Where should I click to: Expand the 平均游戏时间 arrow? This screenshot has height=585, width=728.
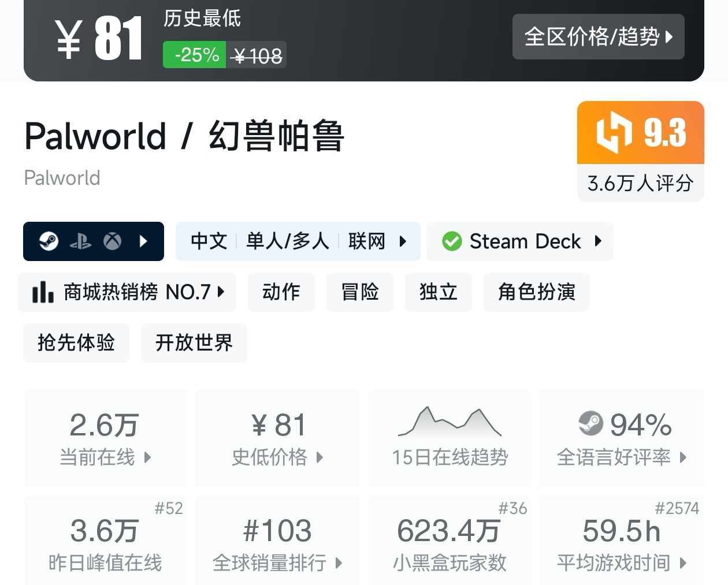(684, 562)
